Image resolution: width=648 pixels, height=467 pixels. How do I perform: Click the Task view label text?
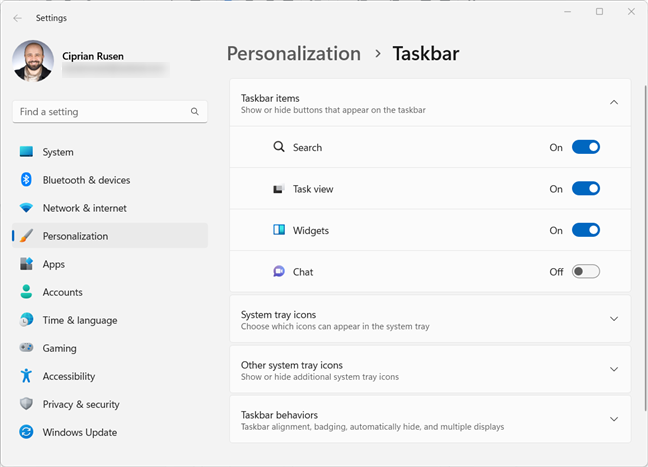(313, 189)
